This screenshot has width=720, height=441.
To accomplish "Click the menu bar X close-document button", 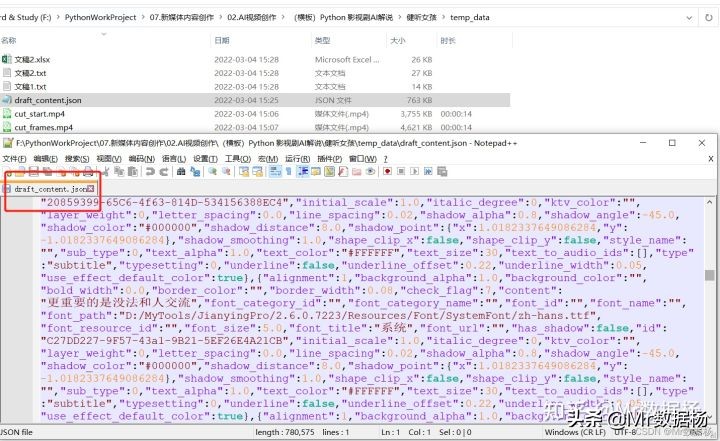I will (711, 158).
